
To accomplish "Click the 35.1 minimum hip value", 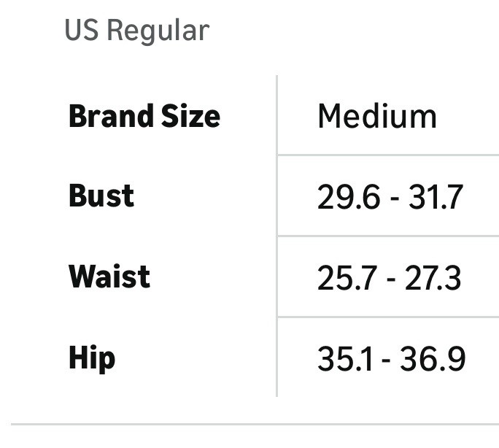I will [345, 359].
